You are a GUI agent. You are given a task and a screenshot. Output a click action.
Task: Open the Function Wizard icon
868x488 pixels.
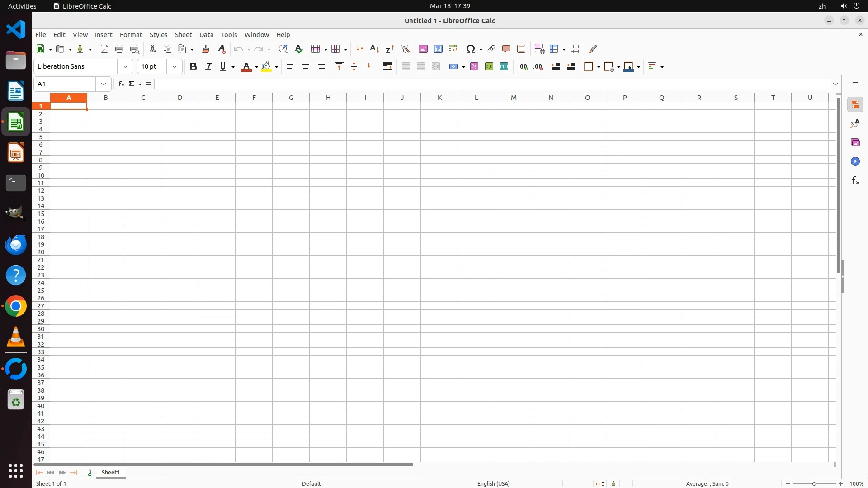121,84
